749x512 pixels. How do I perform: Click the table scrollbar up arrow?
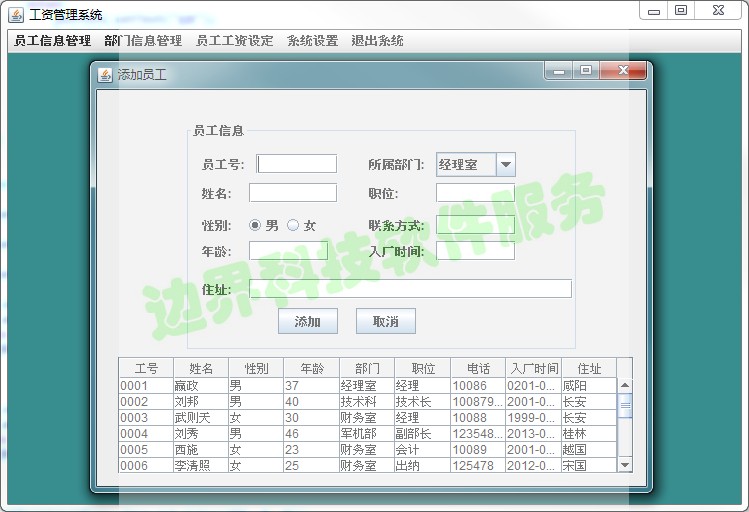625,385
